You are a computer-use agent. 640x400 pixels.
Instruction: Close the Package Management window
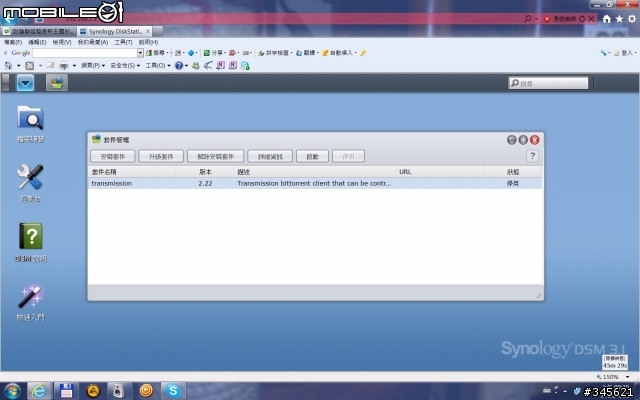click(x=534, y=140)
